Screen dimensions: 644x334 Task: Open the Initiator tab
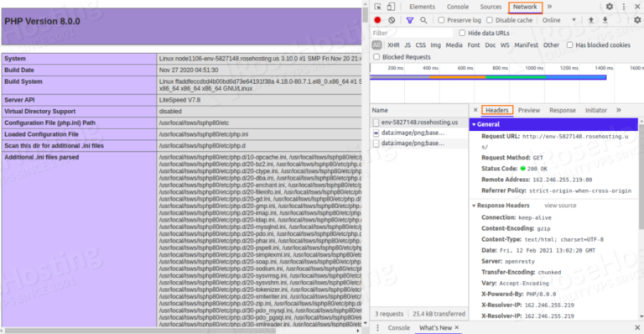(x=596, y=110)
